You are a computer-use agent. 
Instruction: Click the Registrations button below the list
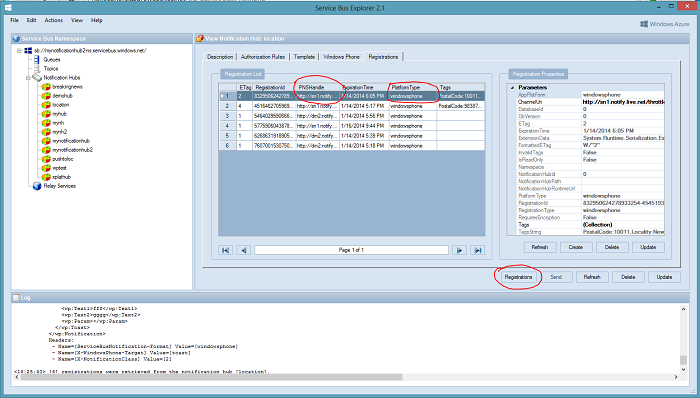pos(518,277)
